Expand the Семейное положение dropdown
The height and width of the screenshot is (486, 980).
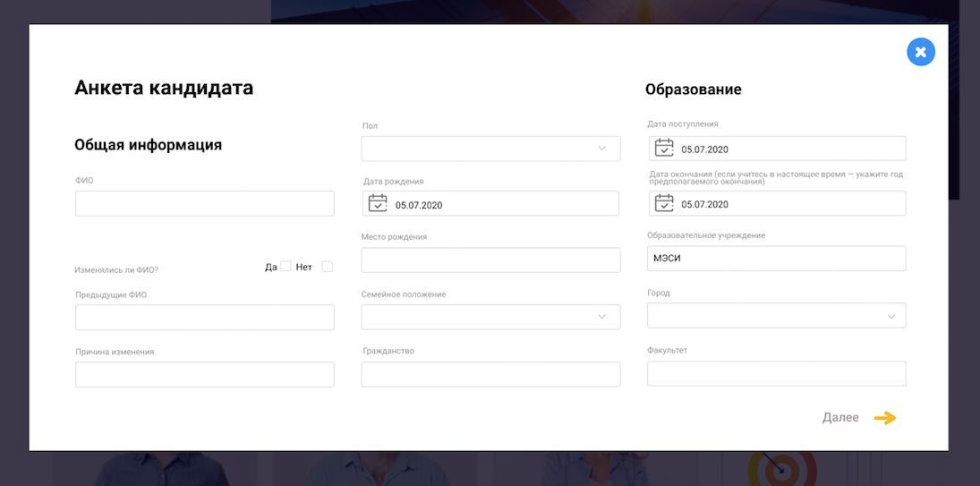click(x=490, y=317)
